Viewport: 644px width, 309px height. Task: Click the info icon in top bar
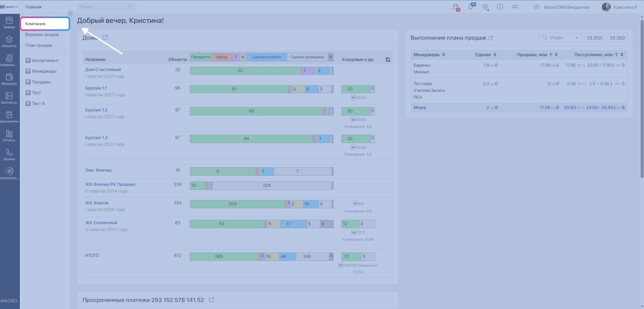click(x=500, y=7)
